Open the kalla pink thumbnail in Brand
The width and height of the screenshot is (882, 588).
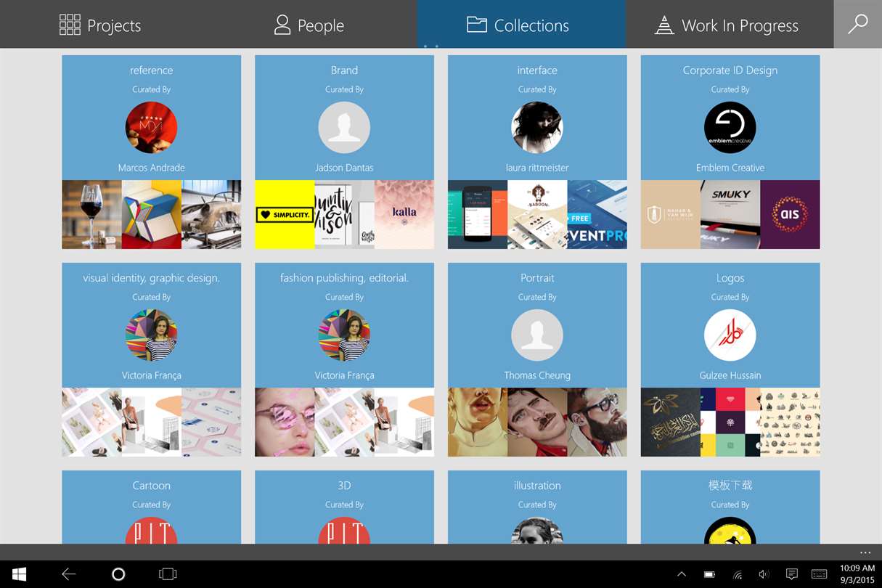pyautogui.click(x=404, y=214)
